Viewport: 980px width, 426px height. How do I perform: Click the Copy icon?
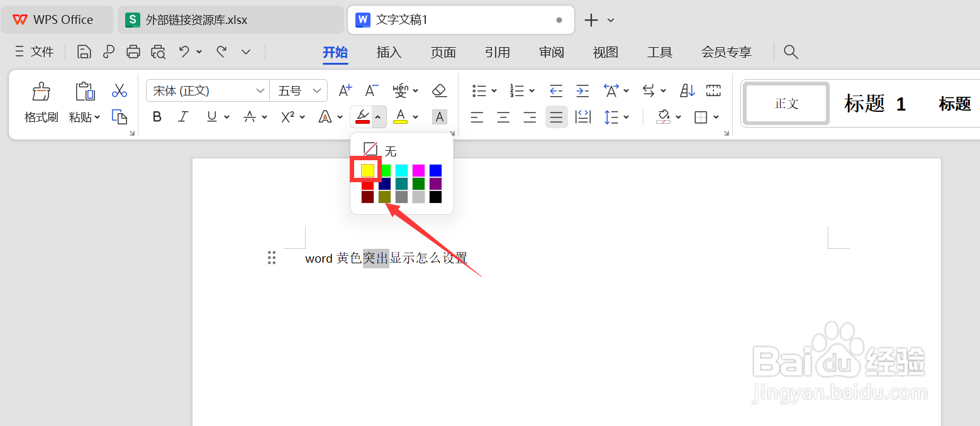point(120,117)
